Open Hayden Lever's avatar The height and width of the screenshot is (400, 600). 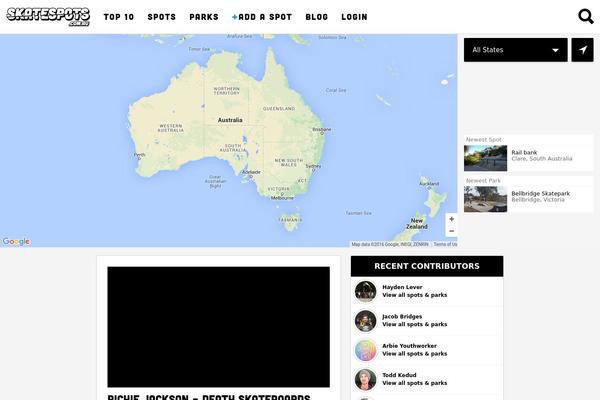[x=365, y=291]
